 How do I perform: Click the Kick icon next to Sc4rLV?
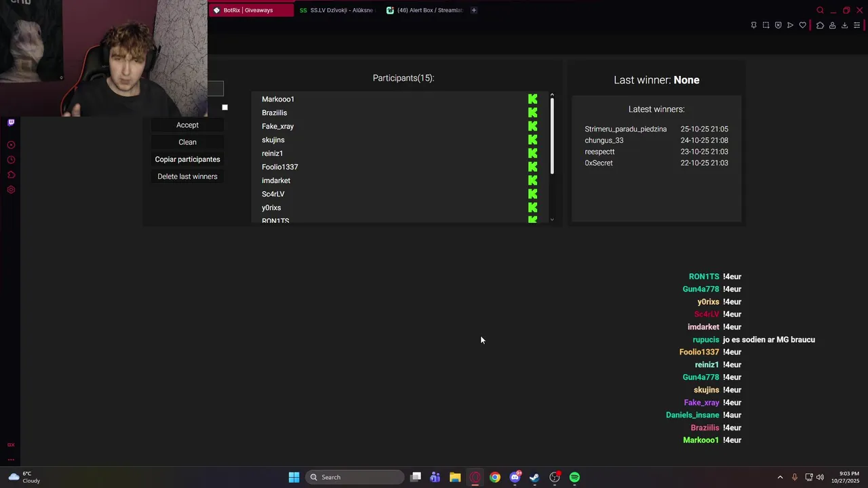(x=533, y=194)
